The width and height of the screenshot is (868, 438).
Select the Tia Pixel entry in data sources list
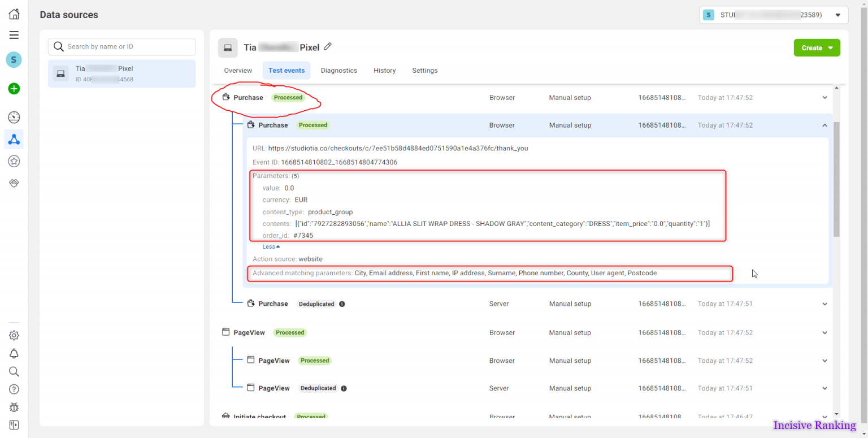tap(122, 73)
